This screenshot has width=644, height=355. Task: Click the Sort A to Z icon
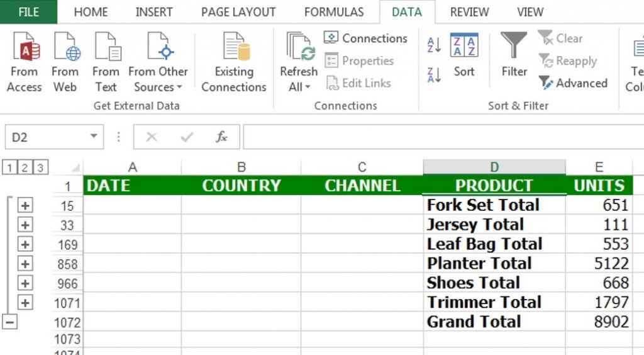[x=434, y=45]
